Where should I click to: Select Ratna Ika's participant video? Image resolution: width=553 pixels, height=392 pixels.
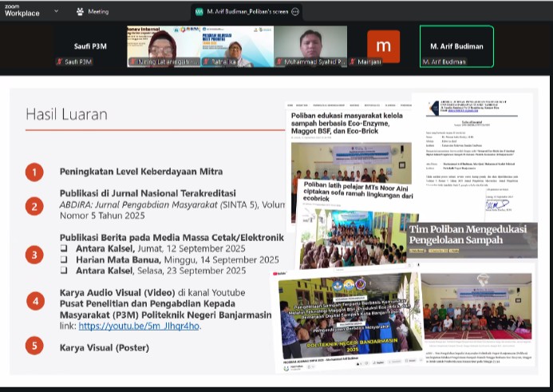tap(237, 46)
